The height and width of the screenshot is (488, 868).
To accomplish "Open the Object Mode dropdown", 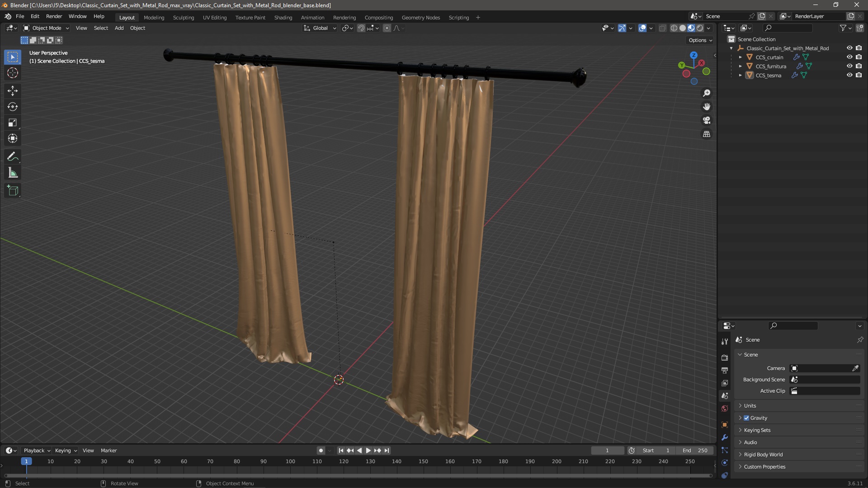I will 46,28.
